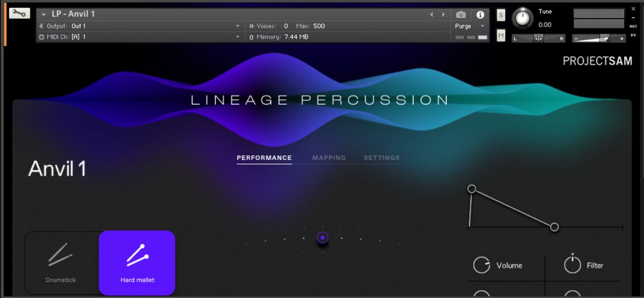Decrease volume with minus button
Viewport: 644px width, 298px height.
coord(576,38)
